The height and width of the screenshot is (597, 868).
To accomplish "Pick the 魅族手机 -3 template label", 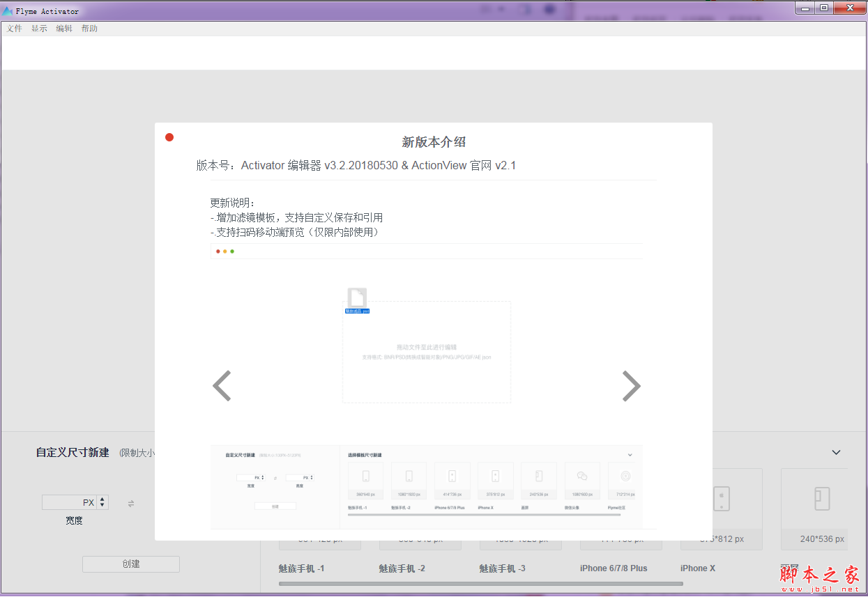I will pyautogui.click(x=502, y=568).
